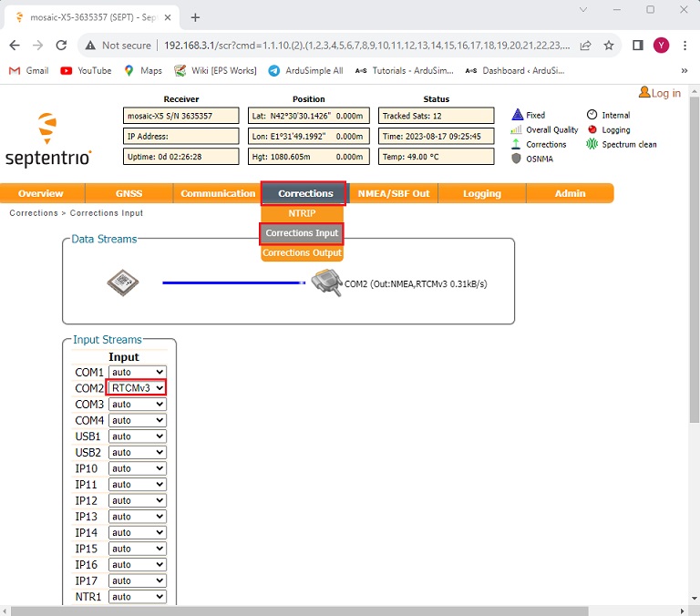Open the Gmail bookmark
This screenshot has height=616, width=700.
coord(29,70)
